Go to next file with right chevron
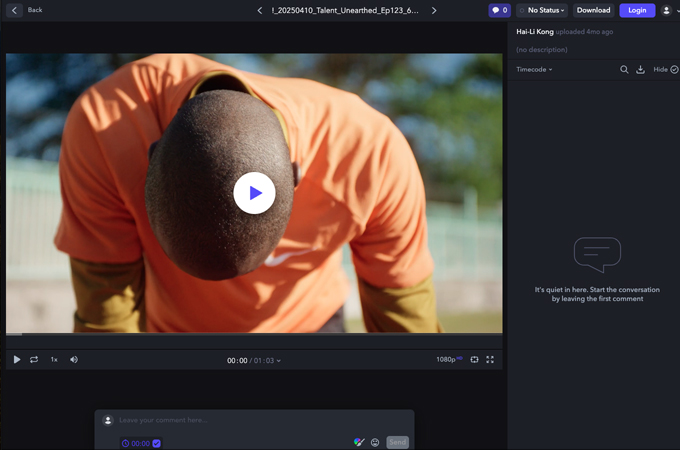Viewport: 680px width, 450px height. [x=434, y=10]
